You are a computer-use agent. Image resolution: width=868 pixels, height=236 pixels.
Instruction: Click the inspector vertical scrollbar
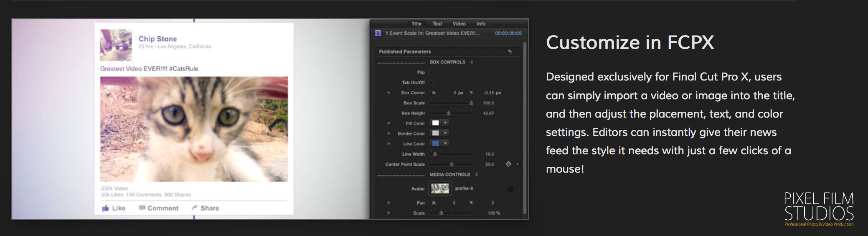pyautogui.click(x=525, y=127)
